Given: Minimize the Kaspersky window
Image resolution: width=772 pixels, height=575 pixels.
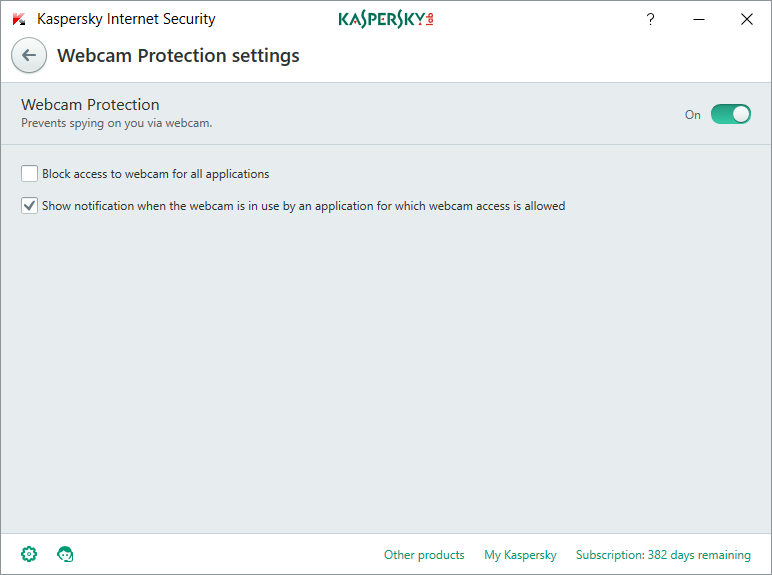Looking at the screenshot, I should [x=699, y=19].
